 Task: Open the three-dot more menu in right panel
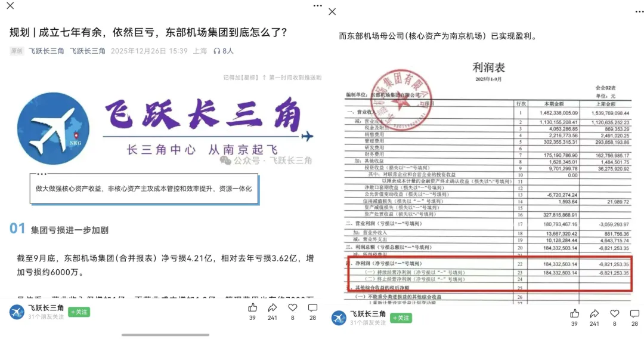tap(639, 11)
